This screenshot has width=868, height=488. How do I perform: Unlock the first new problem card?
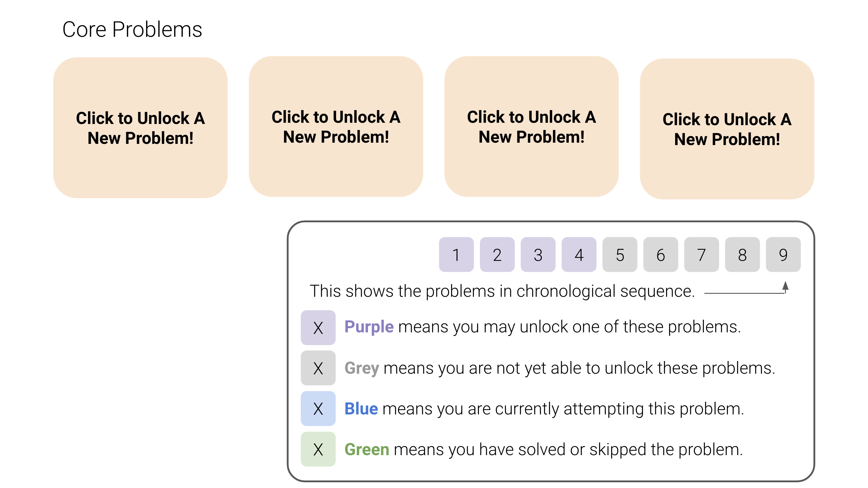[140, 128]
